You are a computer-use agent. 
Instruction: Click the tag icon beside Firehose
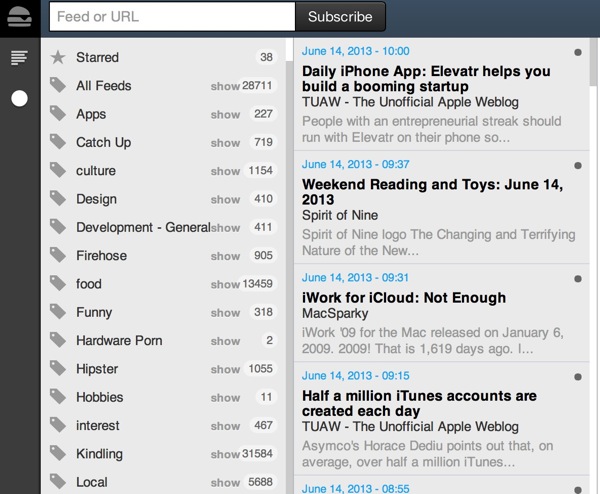[58, 255]
